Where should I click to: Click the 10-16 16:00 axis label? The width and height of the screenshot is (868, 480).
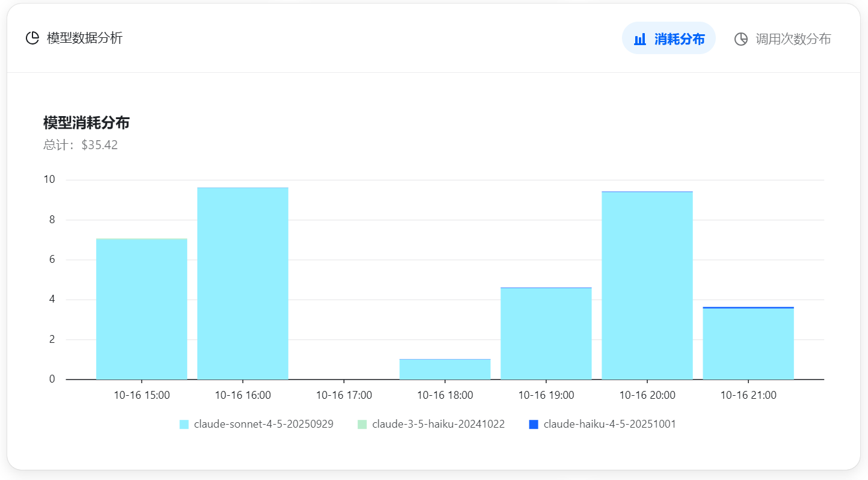243,395
